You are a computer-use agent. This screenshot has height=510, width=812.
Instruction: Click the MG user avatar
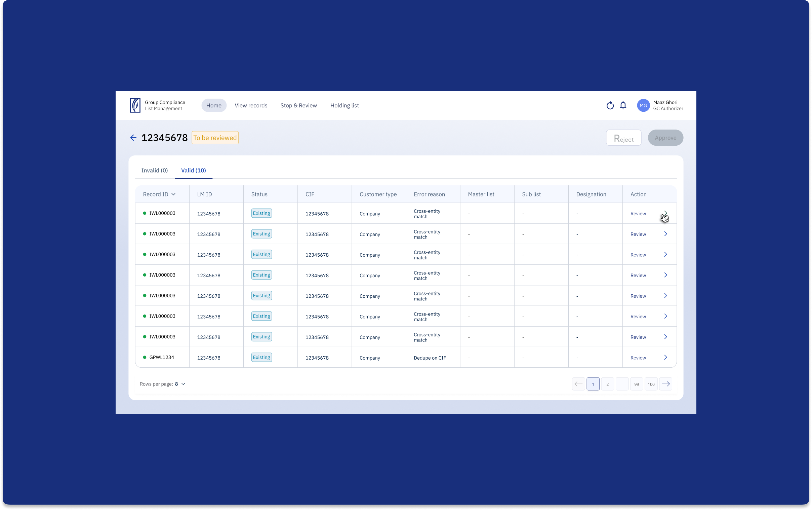(643, 106)
